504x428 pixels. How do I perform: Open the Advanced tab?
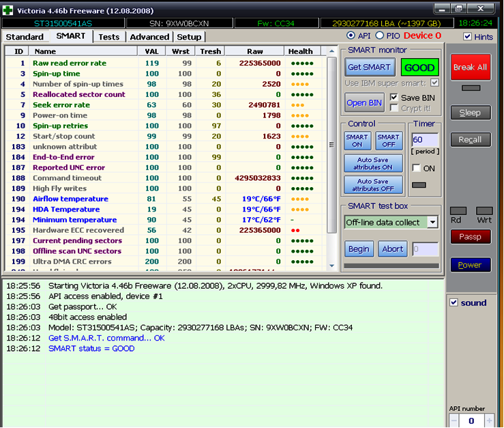pyautogui.click(x=149, y=37)
